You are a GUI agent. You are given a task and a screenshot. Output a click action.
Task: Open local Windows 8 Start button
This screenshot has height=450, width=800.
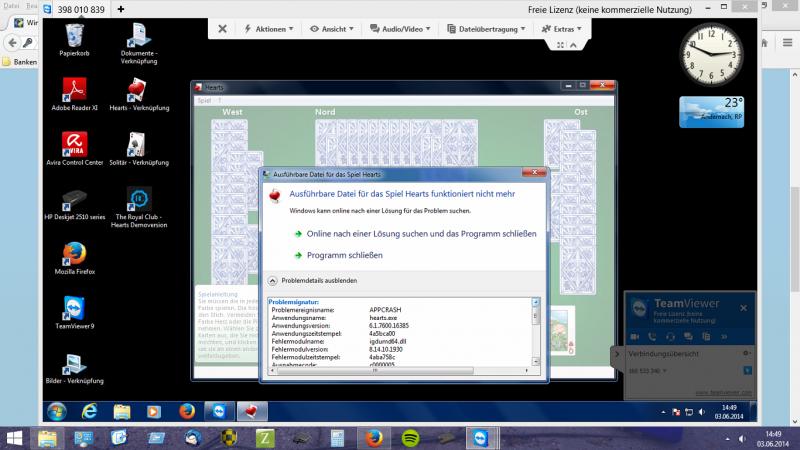(x=14, y=438)
